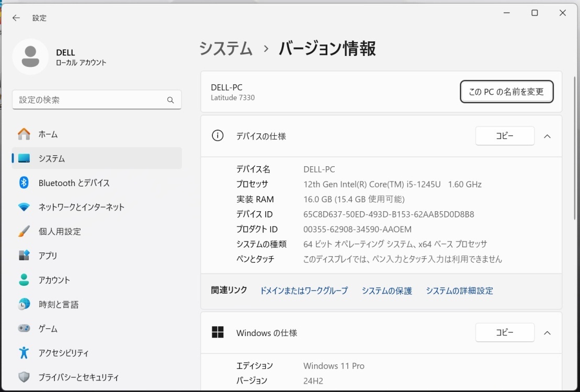
Task: Select the Personalization paintbrush icon
Action: pos(24,232)
